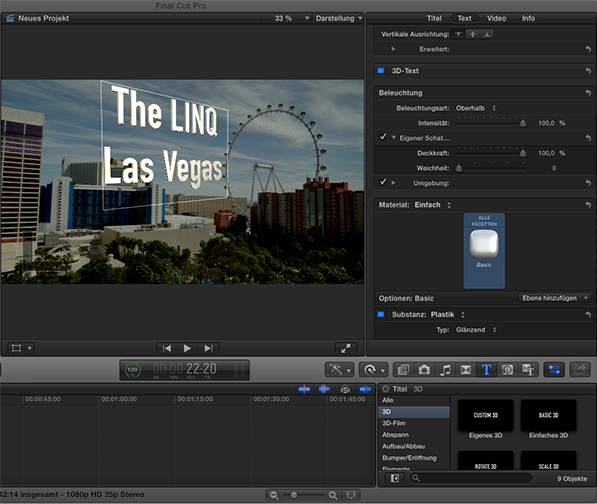Adjust the Weichheit slider handle
This screenshot has height=504, width=597.
[x=459, y=168]
